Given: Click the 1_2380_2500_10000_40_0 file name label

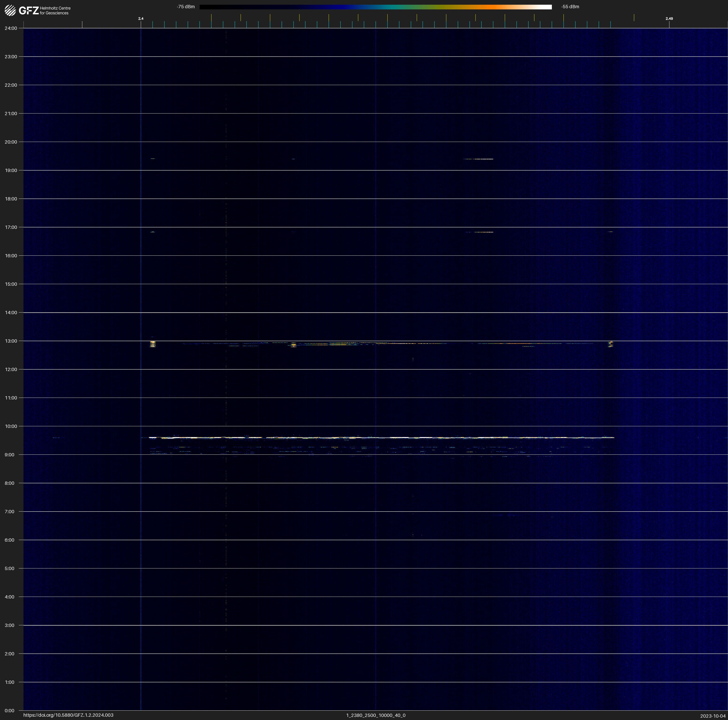Looking at the screenshot, I should (376, 715).
